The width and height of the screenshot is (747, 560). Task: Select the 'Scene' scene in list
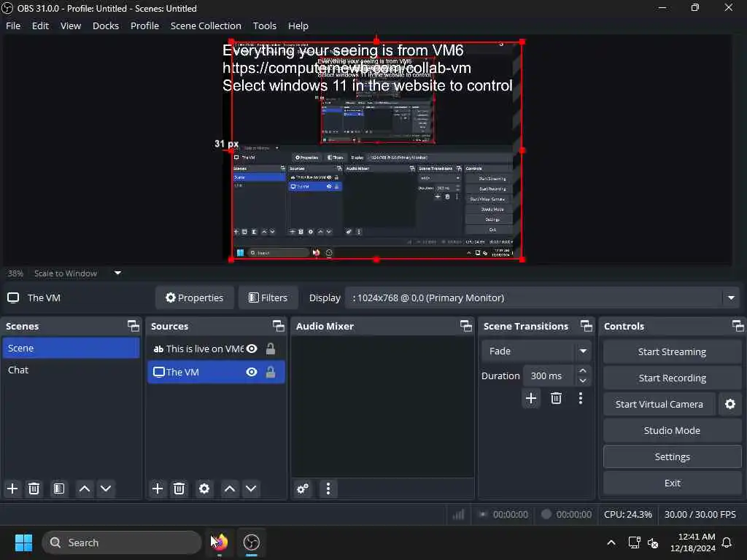pos(71,348)
